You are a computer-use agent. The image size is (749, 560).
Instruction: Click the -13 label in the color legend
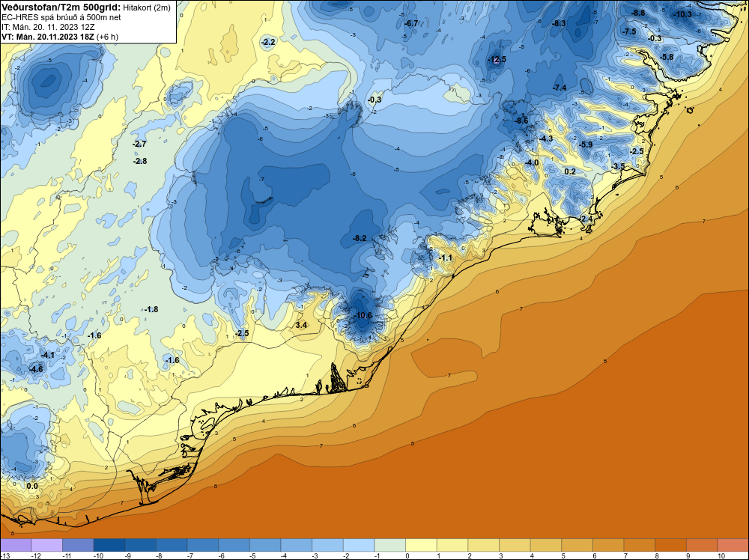tap(4, 556)
